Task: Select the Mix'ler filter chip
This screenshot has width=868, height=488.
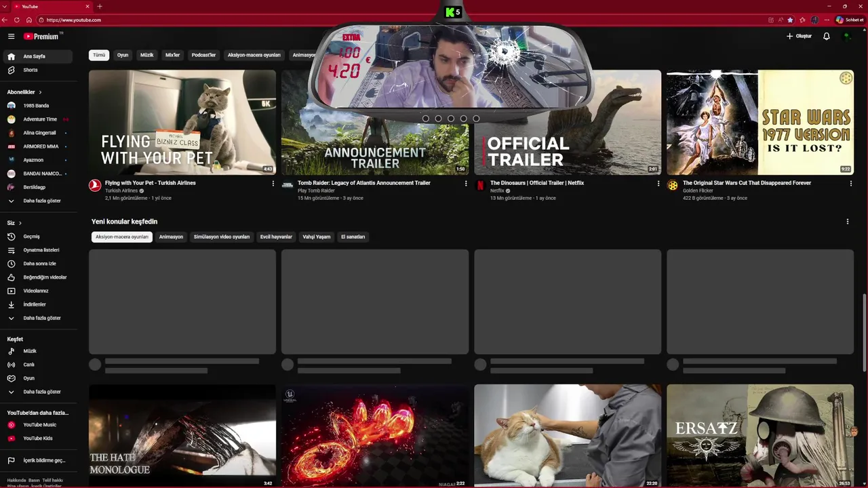Action: (x=173, y=55)
